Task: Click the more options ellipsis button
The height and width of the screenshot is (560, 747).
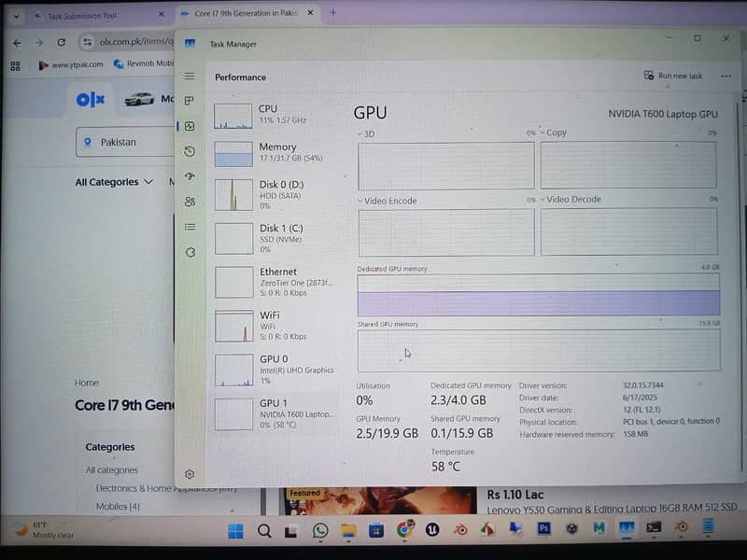Action: (x=726, y=77)
